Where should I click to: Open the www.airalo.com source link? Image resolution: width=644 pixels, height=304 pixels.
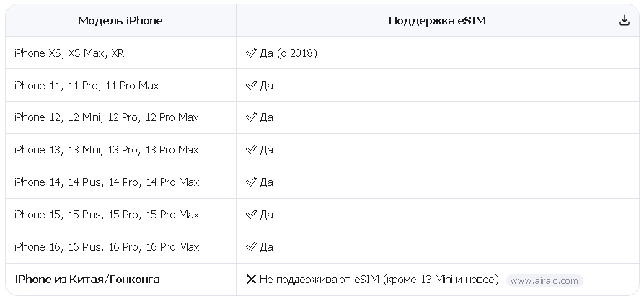tap(544, 281)
